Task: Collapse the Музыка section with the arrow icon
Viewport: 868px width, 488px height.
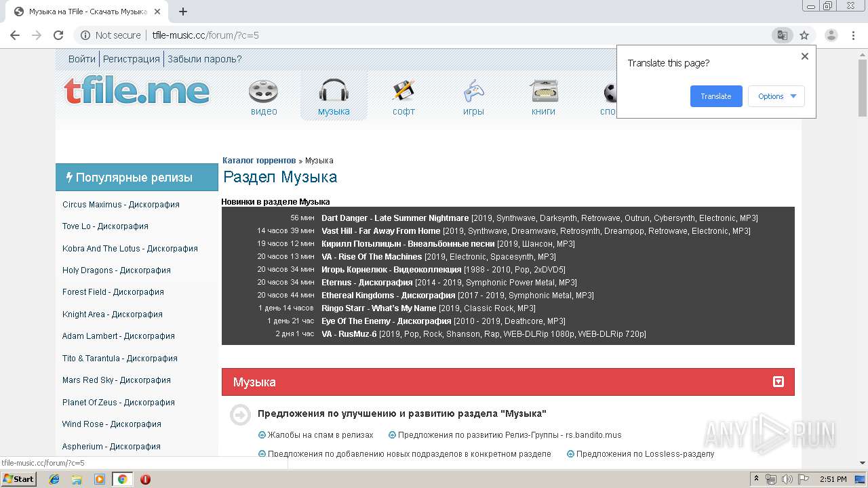Action: pyautogui.click(x=778, y=382)
